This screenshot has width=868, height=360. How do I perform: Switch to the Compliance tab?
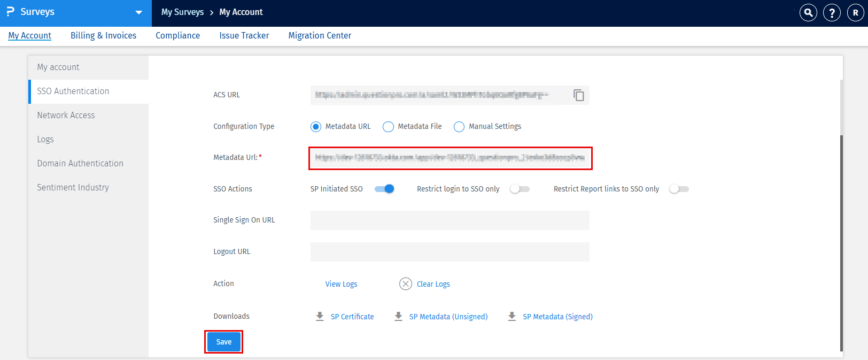[x=177, y=35]
